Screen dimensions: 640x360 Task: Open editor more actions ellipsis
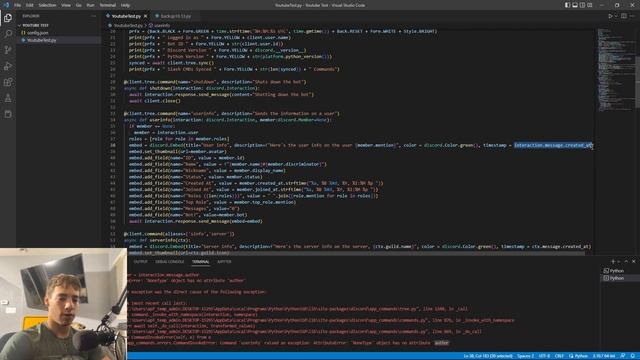coord(632,16)
